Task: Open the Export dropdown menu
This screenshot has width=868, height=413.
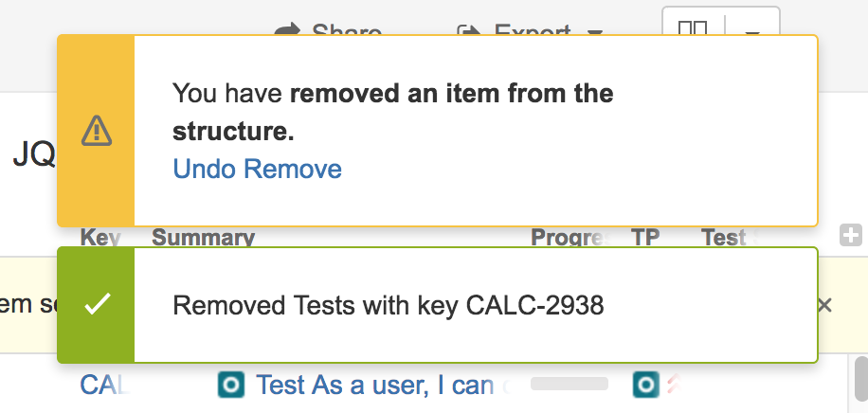Action: click(x=530, y=30)
